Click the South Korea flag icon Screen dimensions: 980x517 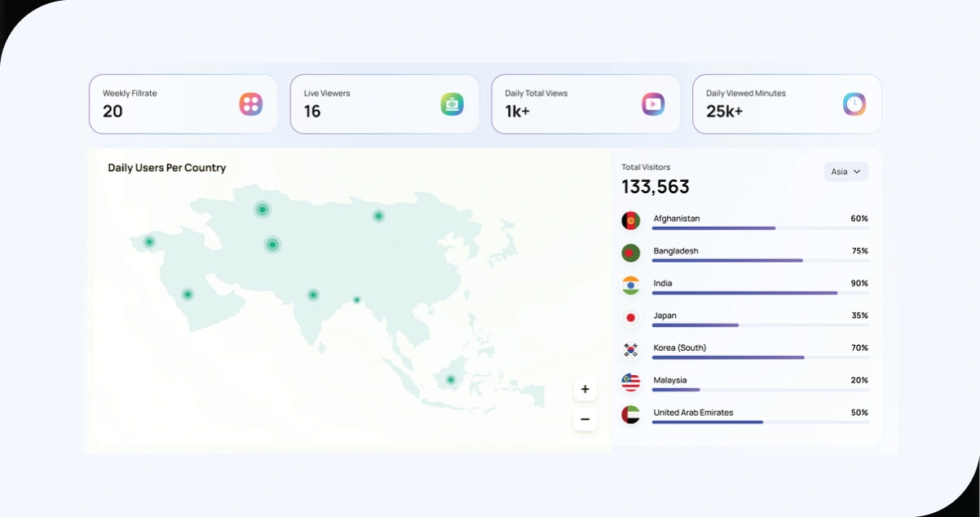pos(630,350)
